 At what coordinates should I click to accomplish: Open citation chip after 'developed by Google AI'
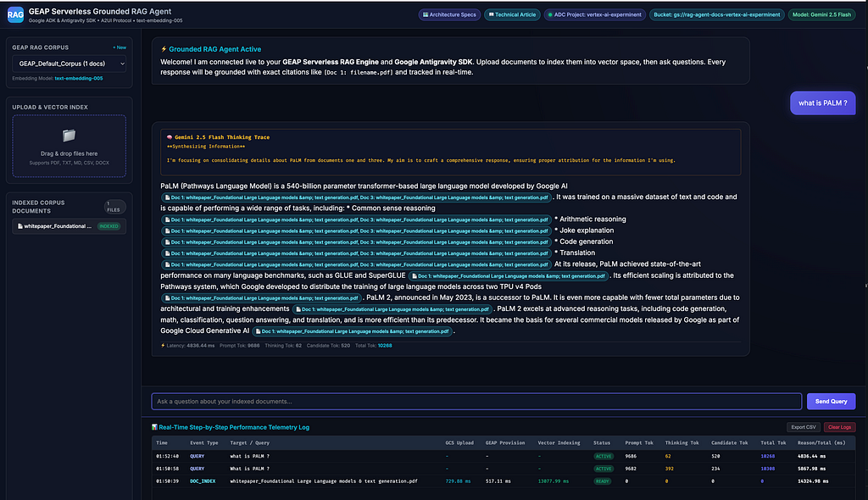pyautogui.click(x=356, y=197)
